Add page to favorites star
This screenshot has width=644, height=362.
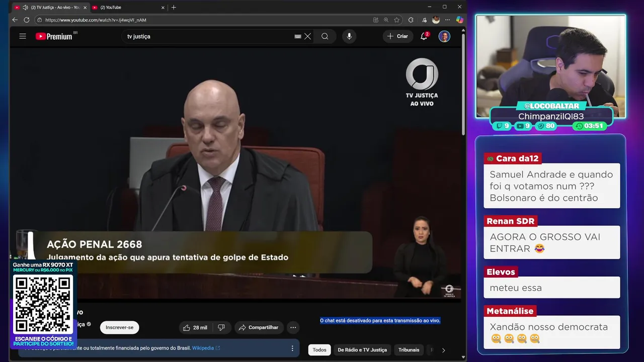pyautogui.click(x=396, y=20)
